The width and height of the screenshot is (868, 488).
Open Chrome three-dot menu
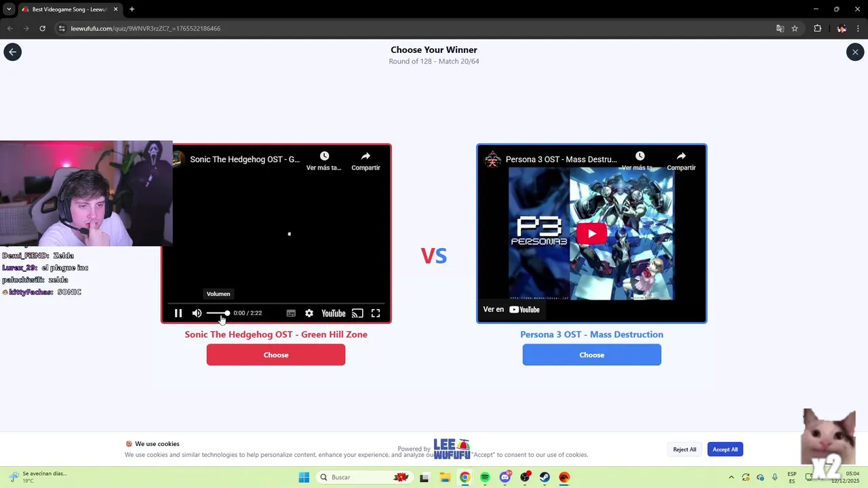[x=859, y=28]
